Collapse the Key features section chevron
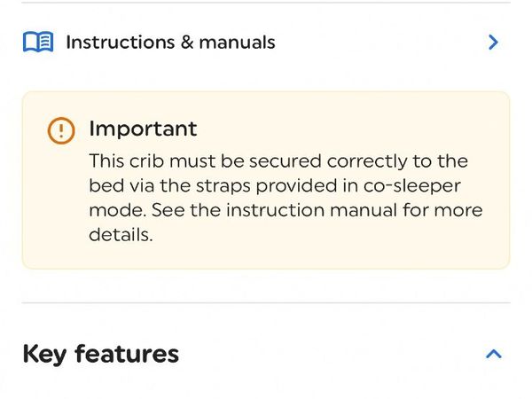 494,354
